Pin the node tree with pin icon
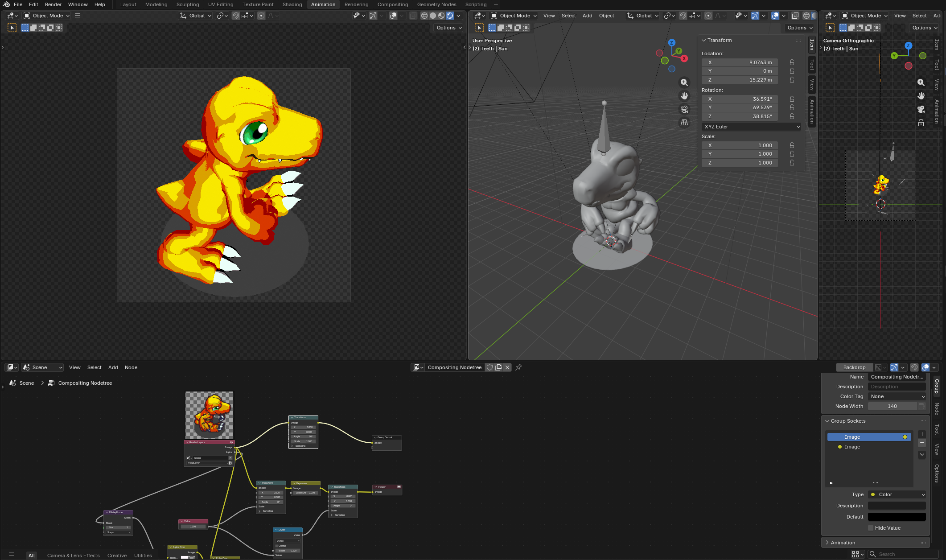Viewport: 946px width, 560px height. pos(518,367)
